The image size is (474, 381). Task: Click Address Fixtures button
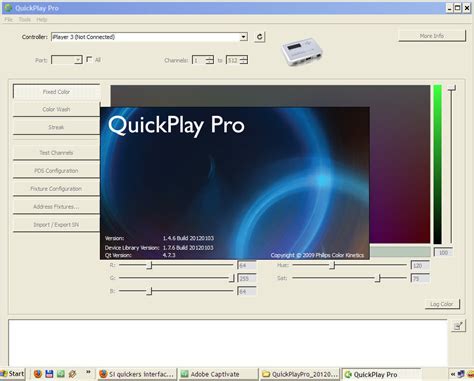click(56, 207)
